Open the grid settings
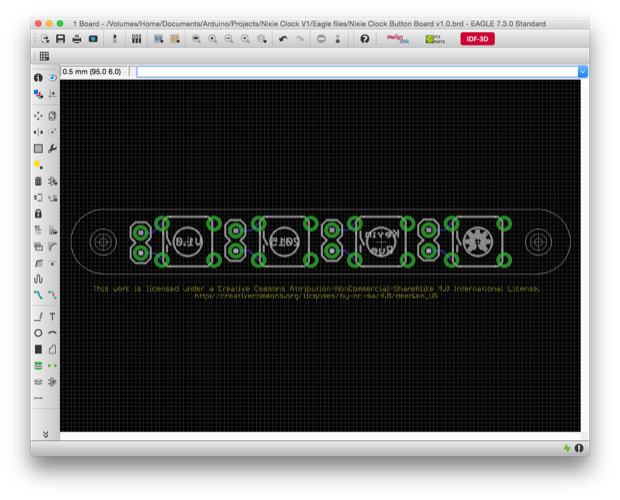 [44, 56]
